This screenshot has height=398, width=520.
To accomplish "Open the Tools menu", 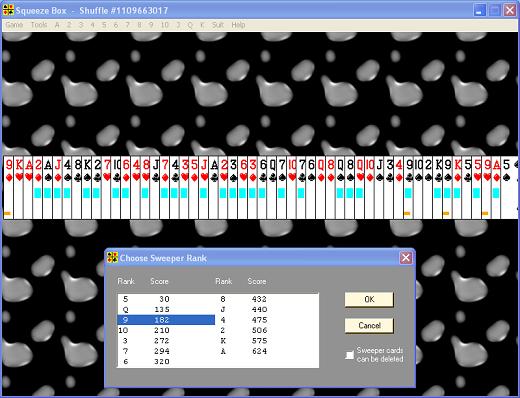I will [x=39, y=25].
